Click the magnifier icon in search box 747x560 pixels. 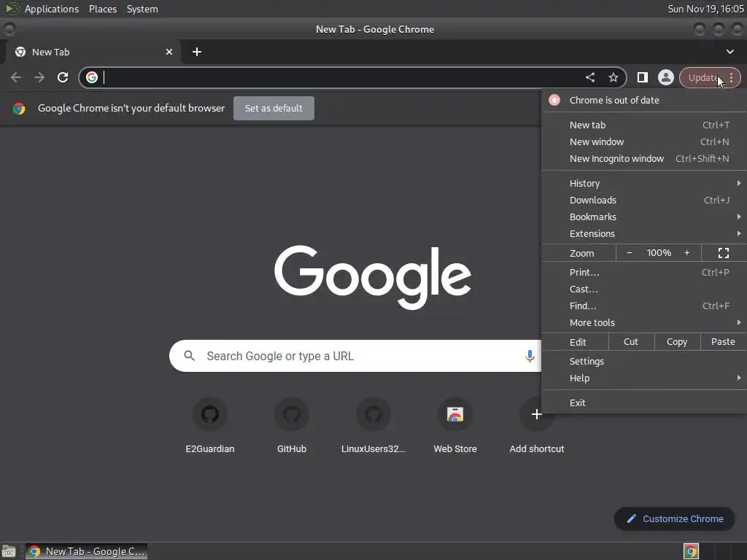[189, 356]
